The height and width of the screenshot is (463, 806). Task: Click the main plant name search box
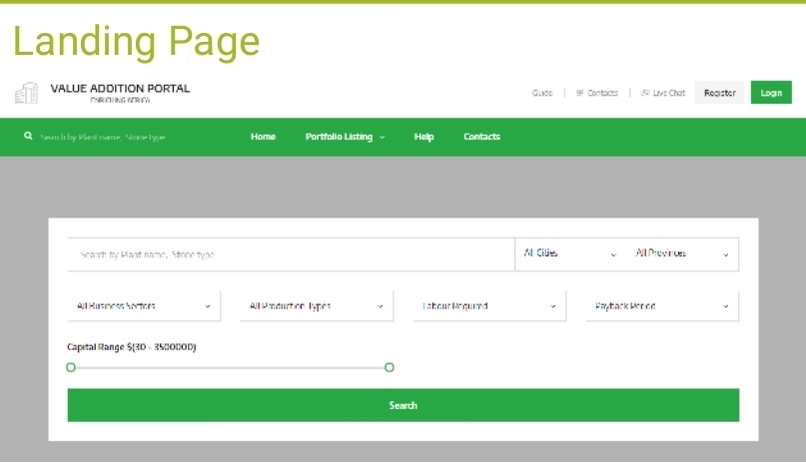[x=291, y=254]
